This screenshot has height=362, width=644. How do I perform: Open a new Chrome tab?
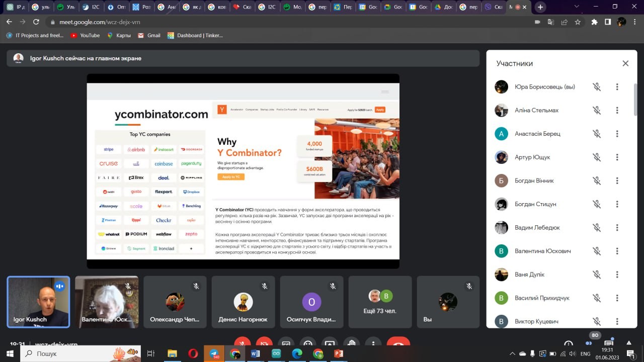tap(540, 7)
